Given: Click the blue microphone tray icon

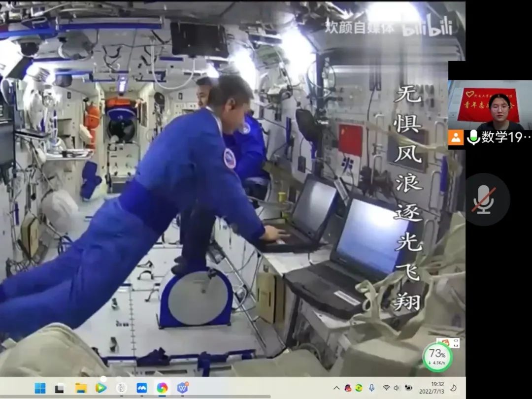Looking at the screenshot, I should (371, 388).
